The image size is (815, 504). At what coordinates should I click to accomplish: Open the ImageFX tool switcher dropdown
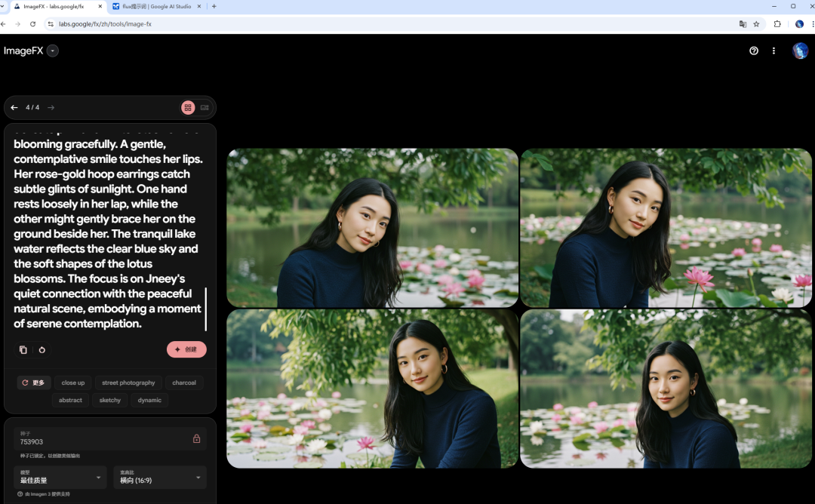pyautogui.click(x=53, y=51)
